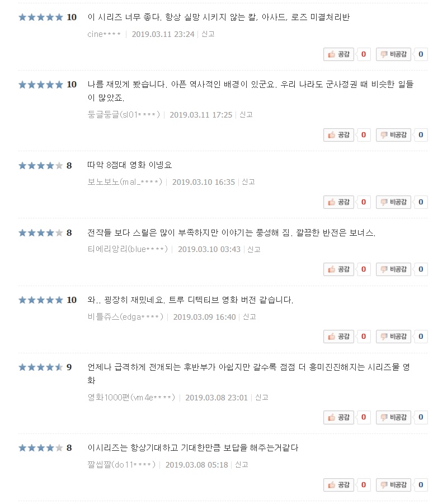Upvote 짤씹짤's review with 공감

click(x=338, y=485)
